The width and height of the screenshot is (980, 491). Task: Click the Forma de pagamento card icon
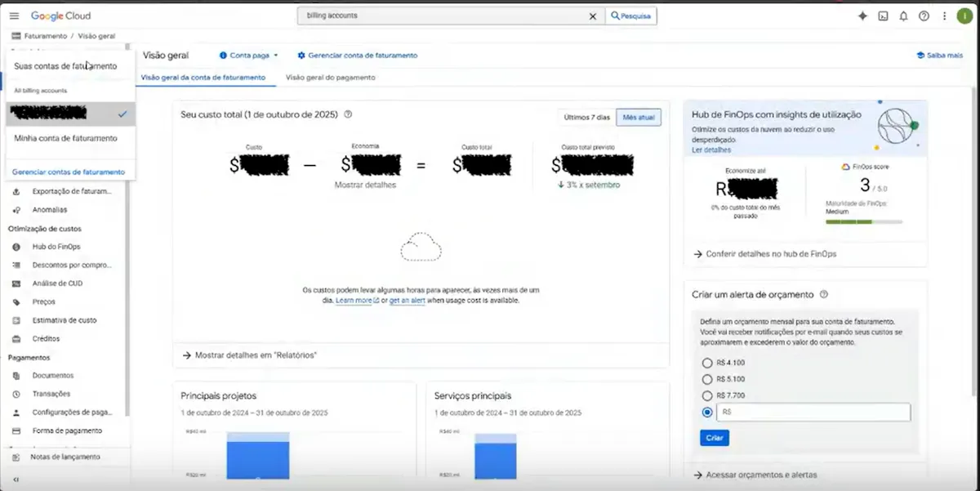pyautogui.click(x=16, y=431)
